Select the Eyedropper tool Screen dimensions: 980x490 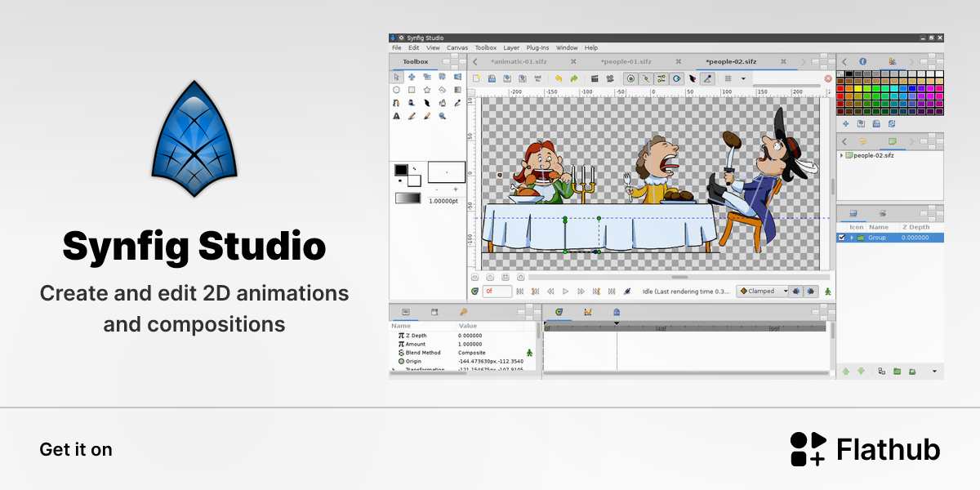(457, 103)
